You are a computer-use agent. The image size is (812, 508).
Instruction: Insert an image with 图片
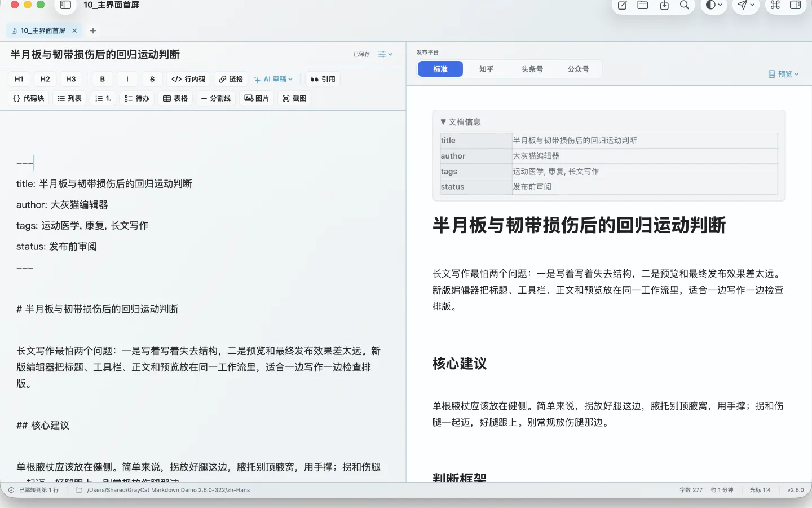tap(257, 98)
